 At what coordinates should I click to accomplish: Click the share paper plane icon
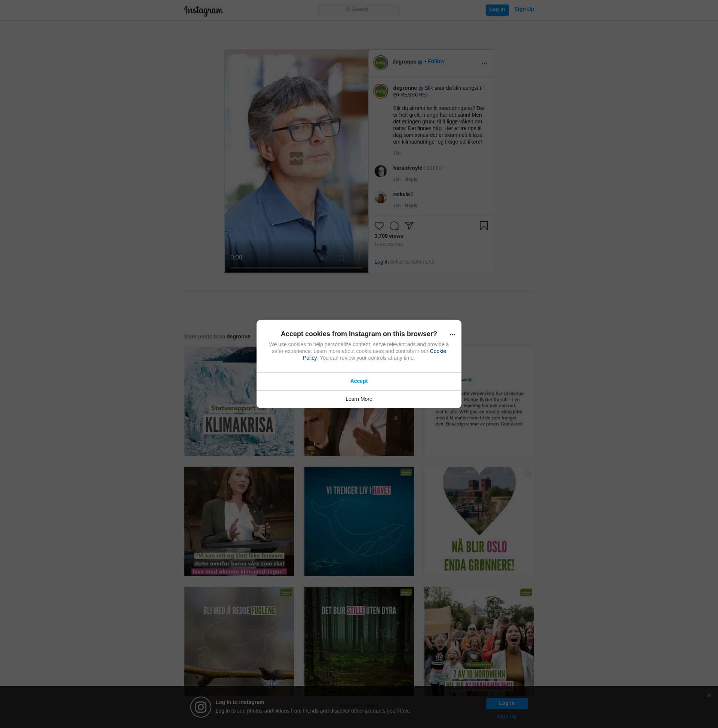coord(409,226)
